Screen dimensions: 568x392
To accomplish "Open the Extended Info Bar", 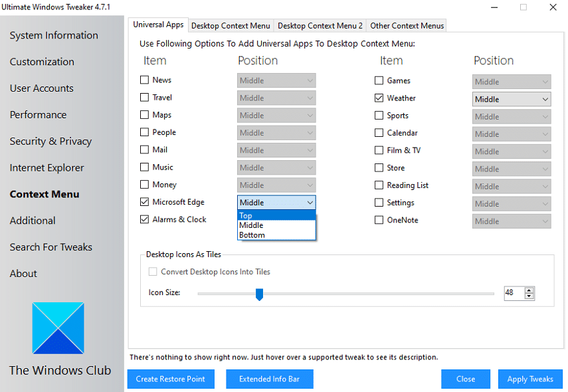I will (270, 379).
